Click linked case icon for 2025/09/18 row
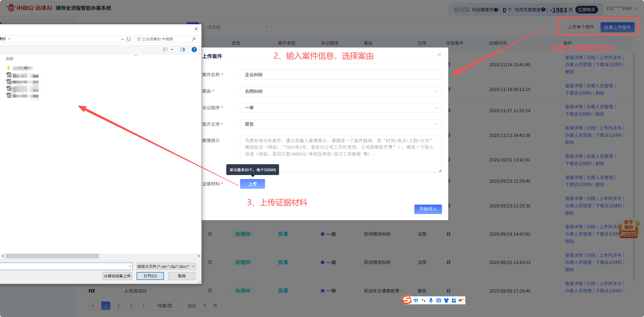 (448, 234)
